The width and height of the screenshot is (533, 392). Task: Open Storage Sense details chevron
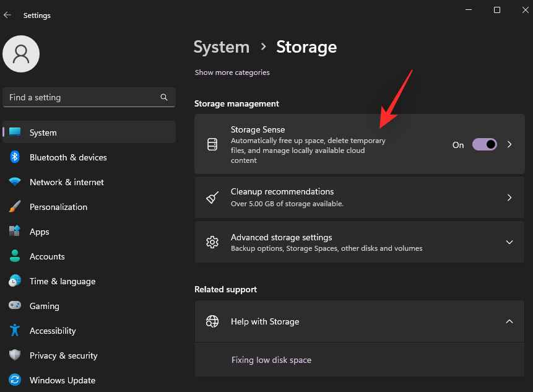pos(509,144)
